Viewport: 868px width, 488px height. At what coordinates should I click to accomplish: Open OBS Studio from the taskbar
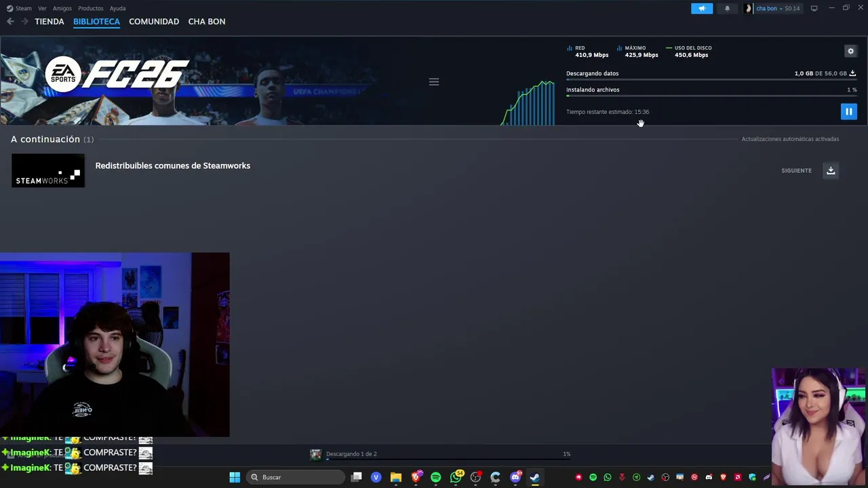[x=475, y=477]
